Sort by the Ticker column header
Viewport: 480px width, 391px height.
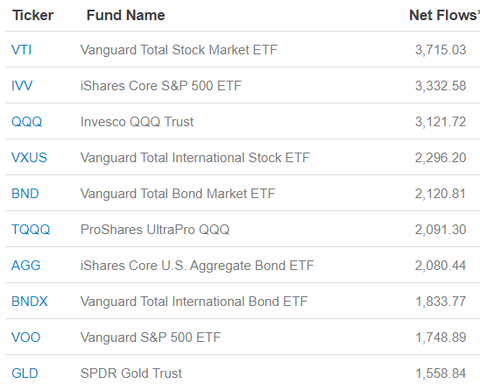pos(33,15)
